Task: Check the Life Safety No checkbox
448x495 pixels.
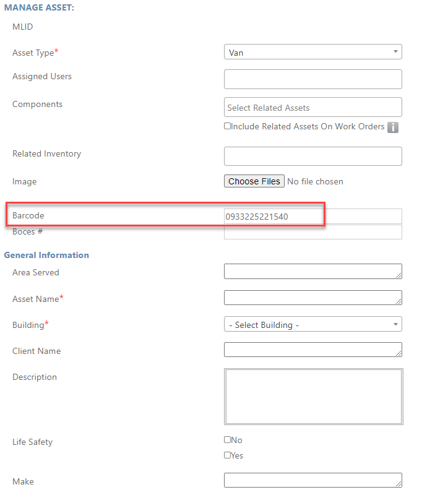Action: [227, 439]
